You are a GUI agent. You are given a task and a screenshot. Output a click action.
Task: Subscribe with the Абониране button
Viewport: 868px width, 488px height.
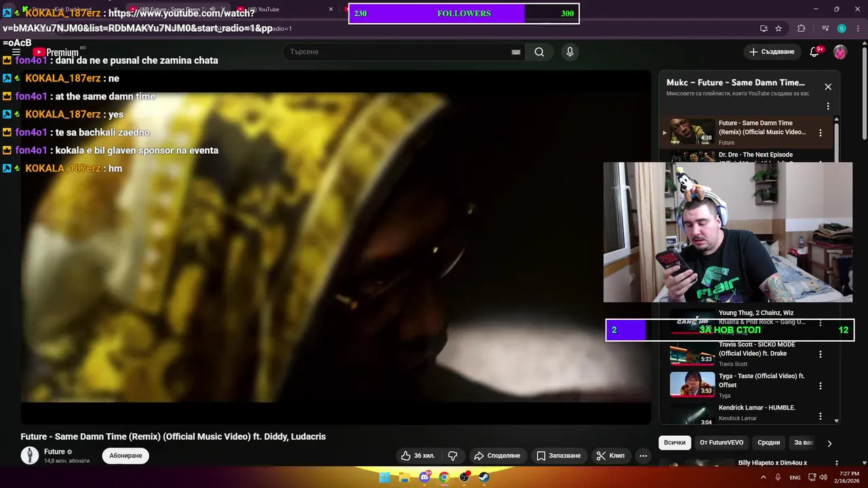point(125,455)
